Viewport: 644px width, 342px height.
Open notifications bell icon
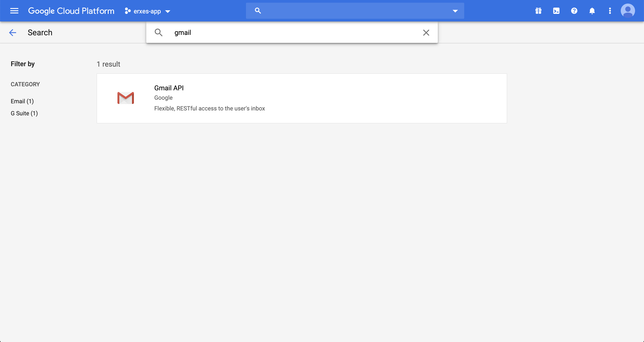(592, 11)
